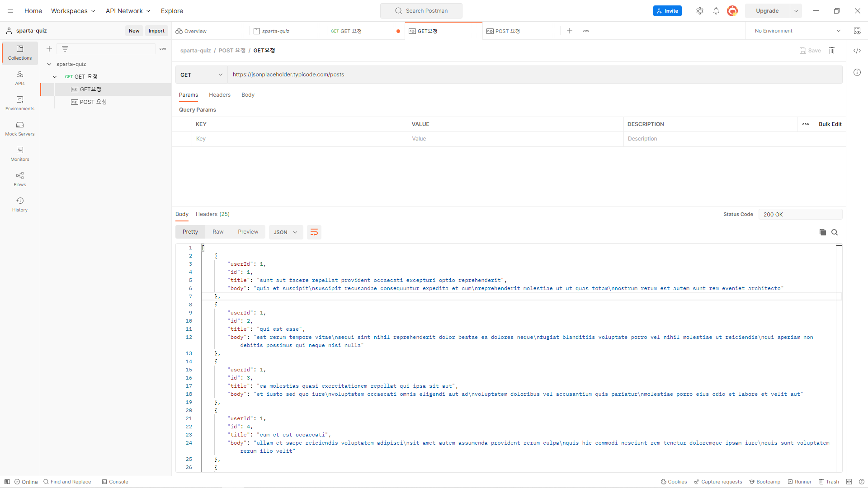Image resolution: width=868 pixels, height=488 pixels.
Task: Switch to the Headers request tab
Action: pos(220,95)
